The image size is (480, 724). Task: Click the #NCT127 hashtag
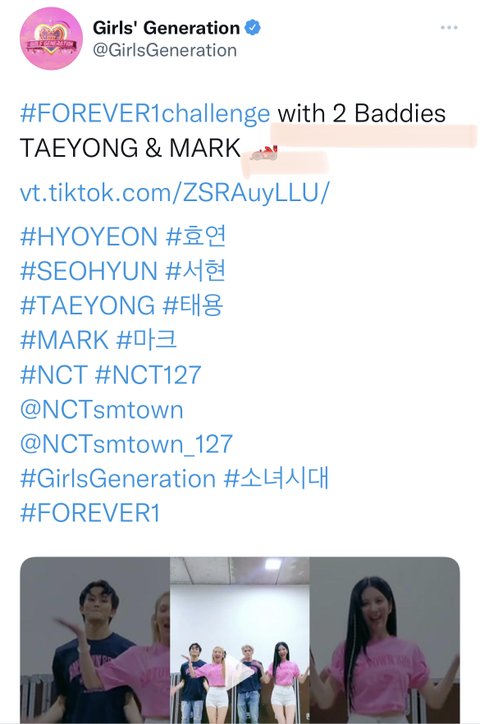[148, 374]
